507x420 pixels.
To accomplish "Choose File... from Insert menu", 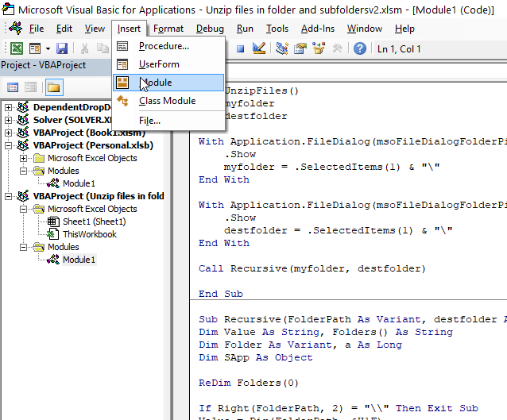I will (x=168, y=121).
